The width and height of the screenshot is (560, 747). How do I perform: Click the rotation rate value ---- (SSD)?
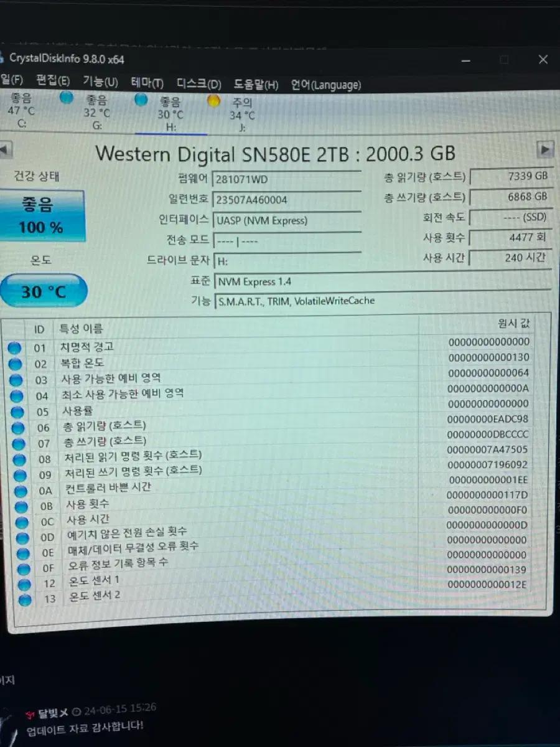click(x=511, y=217)
